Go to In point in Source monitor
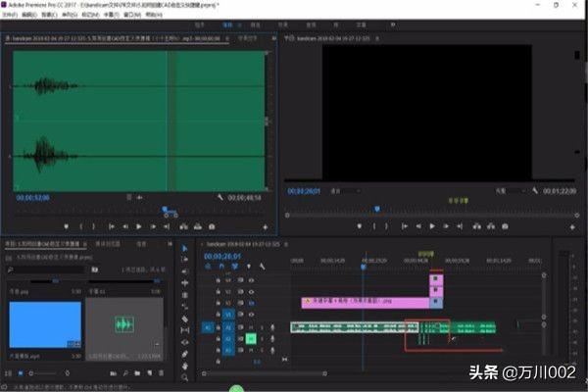Viewport: 588px width, 392px height. [112, 226]
